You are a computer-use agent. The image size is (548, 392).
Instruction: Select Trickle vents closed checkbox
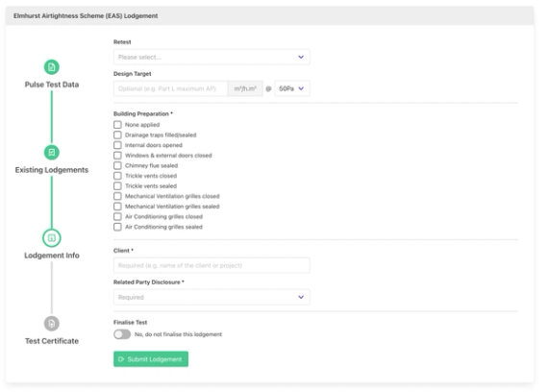pyautogui.click(x=118, y=176)
